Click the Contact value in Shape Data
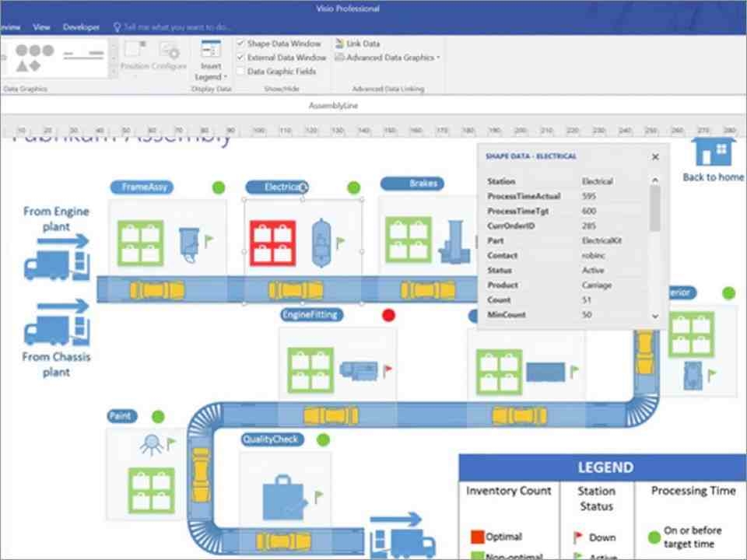The height and width of the screenshot is (560, 747). (x=593, y=255)
